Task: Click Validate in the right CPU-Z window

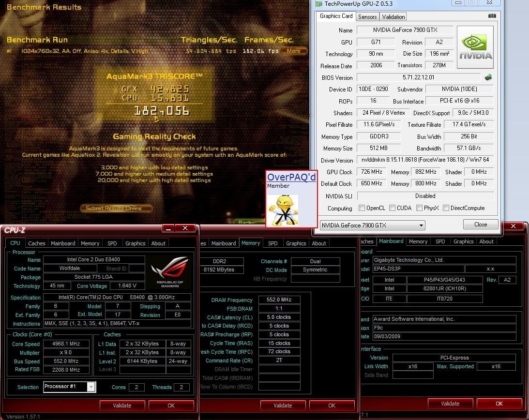Action: pyautogui.click(x=451, y=404)
